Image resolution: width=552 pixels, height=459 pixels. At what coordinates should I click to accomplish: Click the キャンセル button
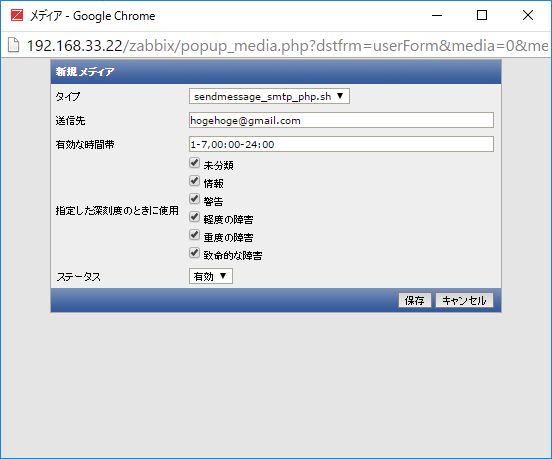[x=464, y=300]
